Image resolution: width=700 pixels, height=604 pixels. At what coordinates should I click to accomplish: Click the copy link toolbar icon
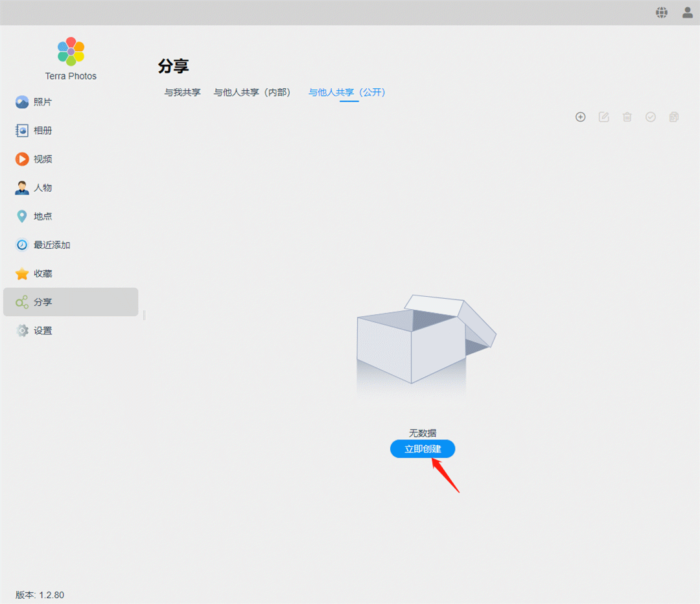(x=673, y=117)
